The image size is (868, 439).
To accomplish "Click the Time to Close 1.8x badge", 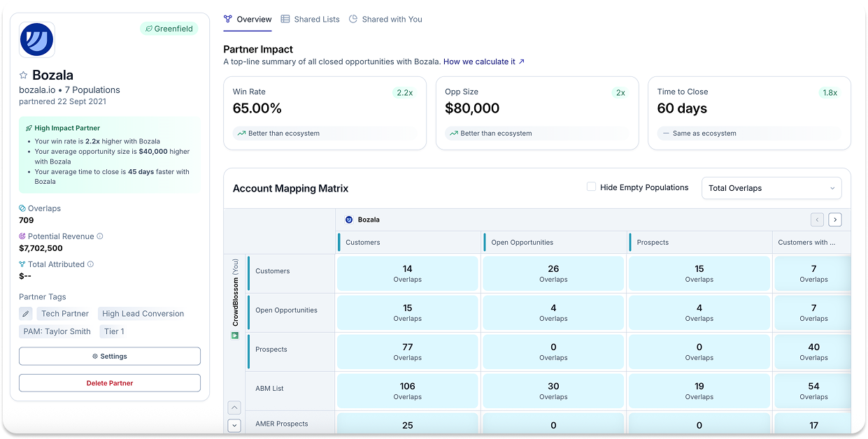I will click(830, 92).
